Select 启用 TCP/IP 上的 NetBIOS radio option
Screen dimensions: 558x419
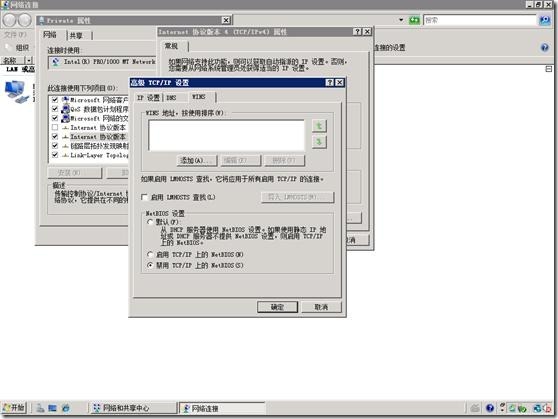(150, 255)
